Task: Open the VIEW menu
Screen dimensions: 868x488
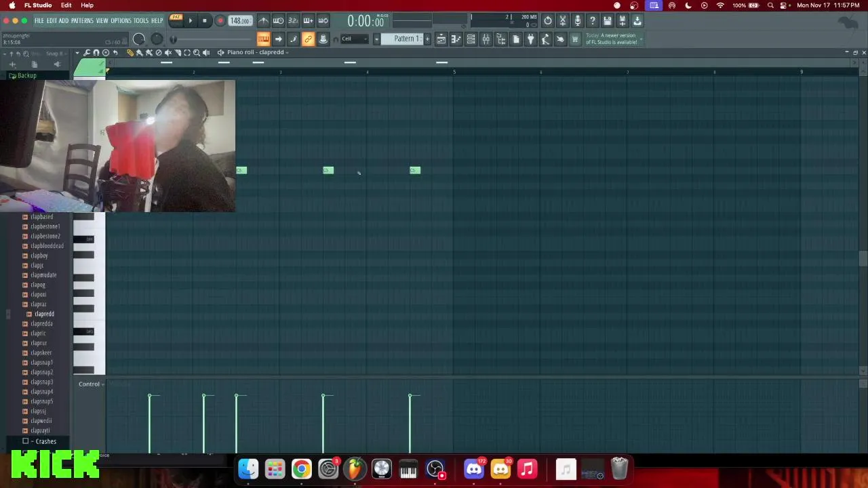Action: 102,20
